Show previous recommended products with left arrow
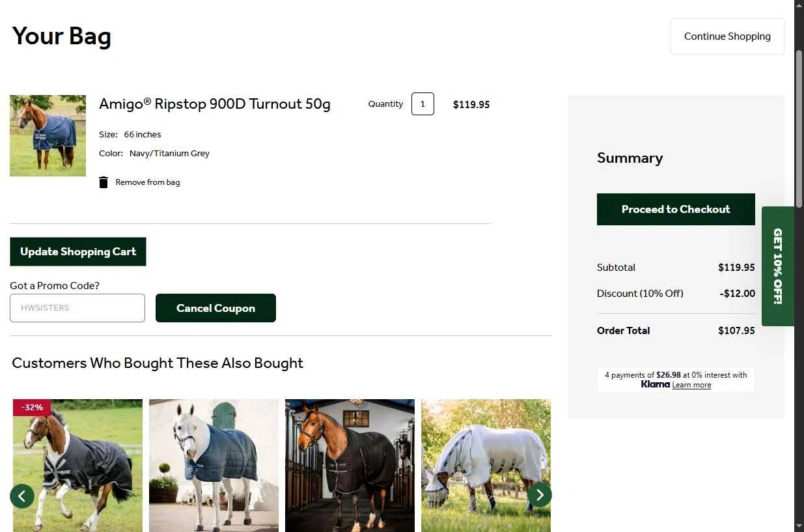804x532 pixels. tap(22, 496)
